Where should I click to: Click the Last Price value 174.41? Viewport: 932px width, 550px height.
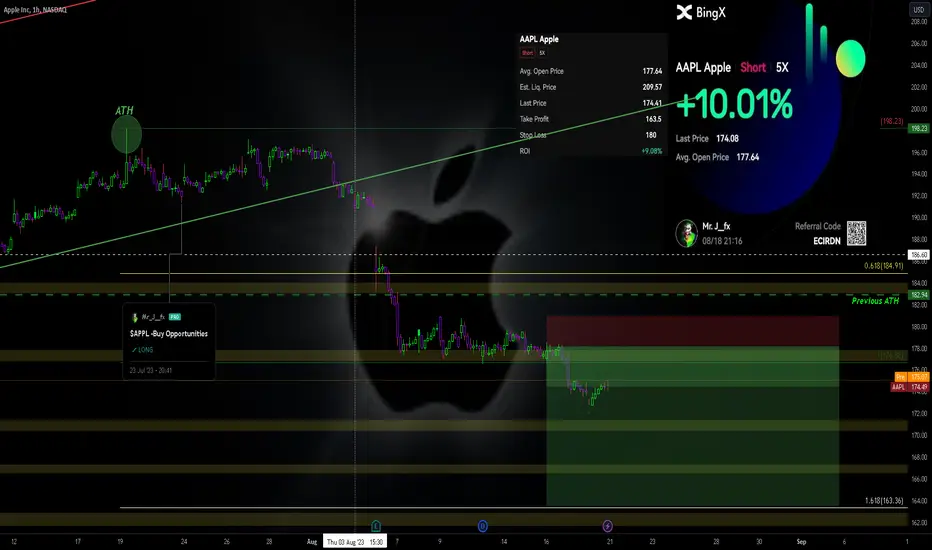652,103
